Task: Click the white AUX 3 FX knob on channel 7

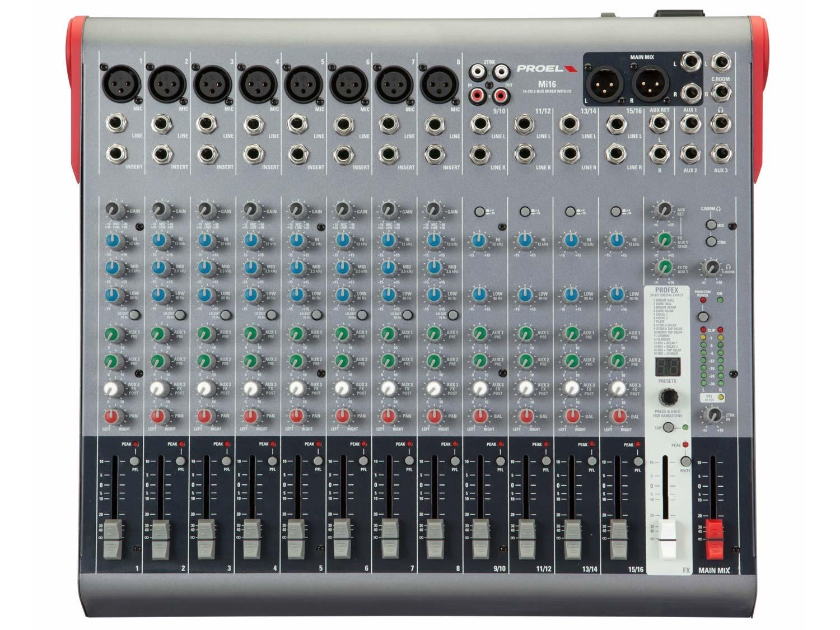Action: click(x=387, y=388)
